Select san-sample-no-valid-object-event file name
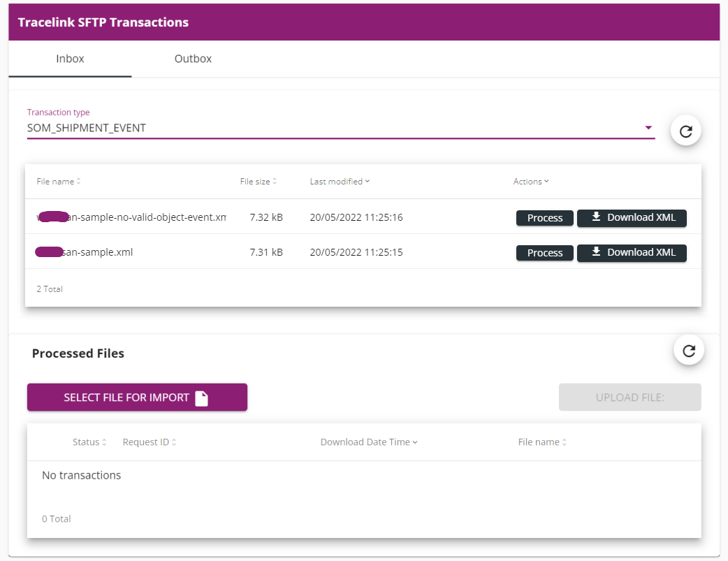 pyautogui.click(x=131, y=217)
